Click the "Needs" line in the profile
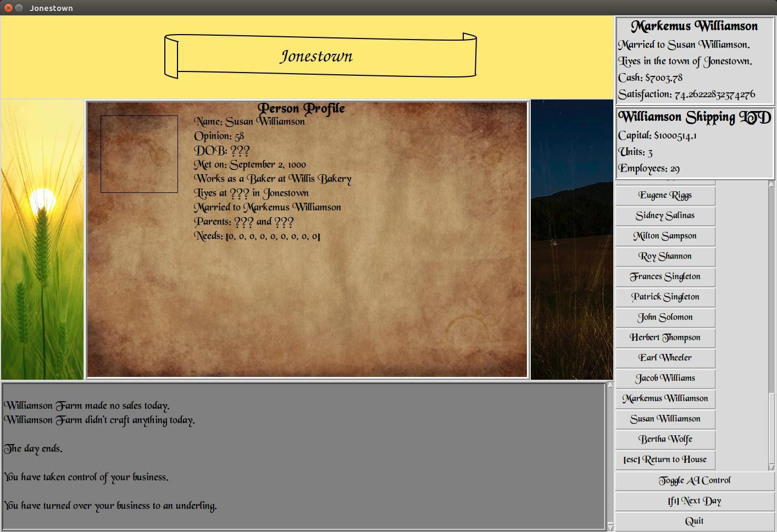This screenshot has height=532, width=777. [x=257, y=236]
